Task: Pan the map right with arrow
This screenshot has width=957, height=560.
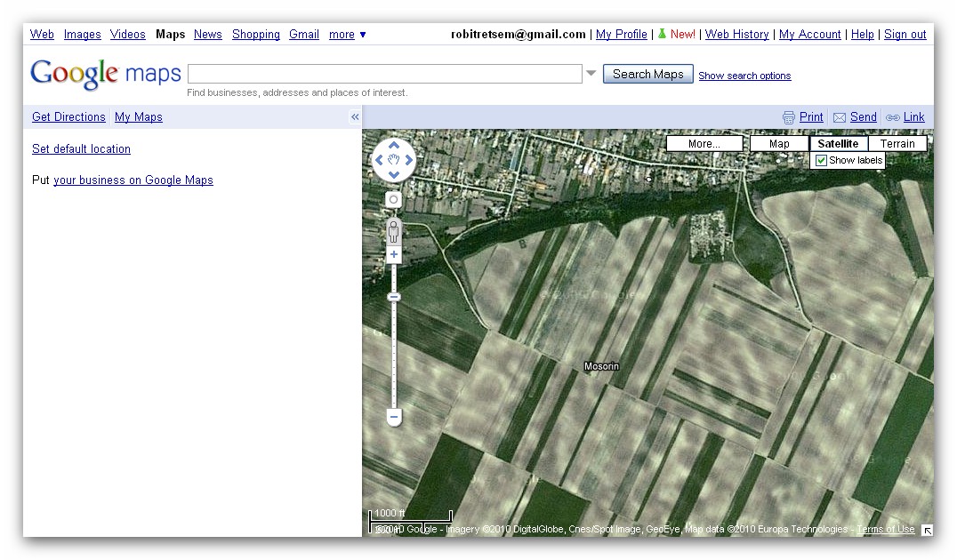Action: click(x=409, y=161)
